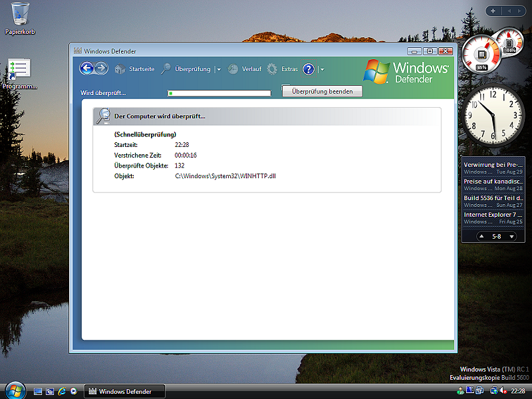Open headline 'Build 5536 für Teil d...'

pyautogui.click(x=493, y=198)
